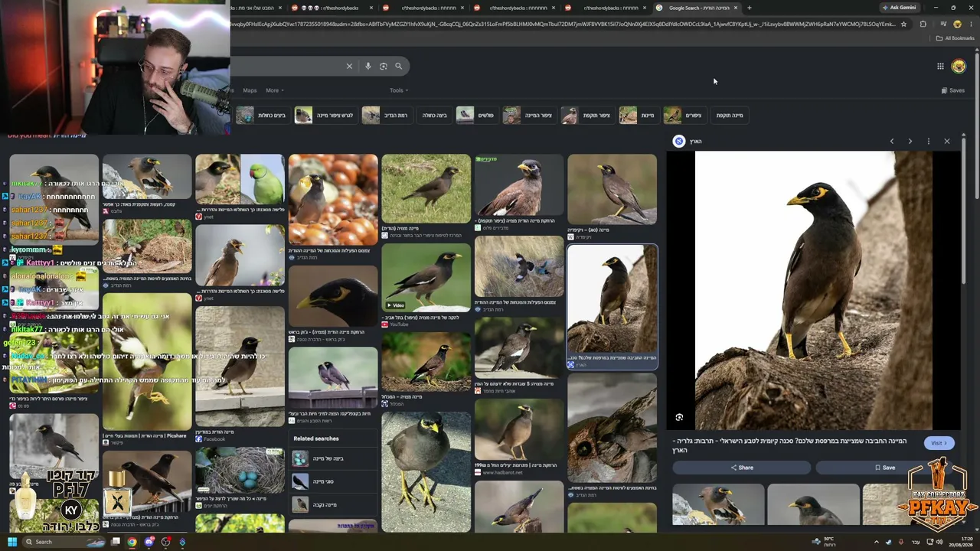Open the three-dot menu of the image preview
The image size is (980, 551).
(928, 141)
